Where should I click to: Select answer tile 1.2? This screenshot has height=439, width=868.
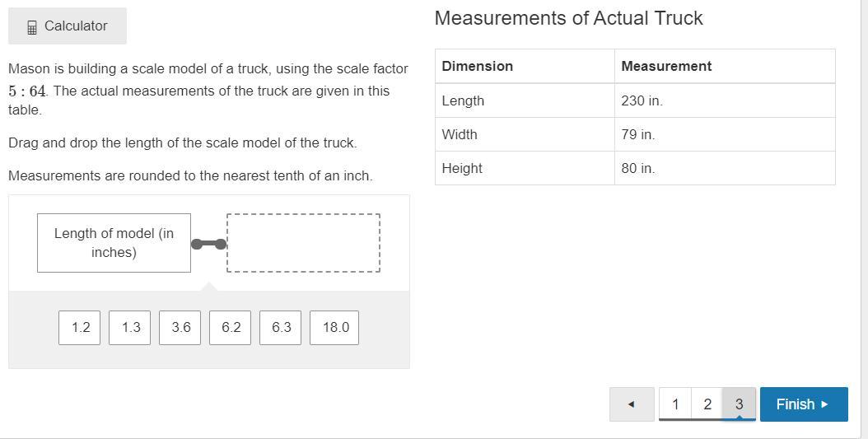[x=80, y=328]
